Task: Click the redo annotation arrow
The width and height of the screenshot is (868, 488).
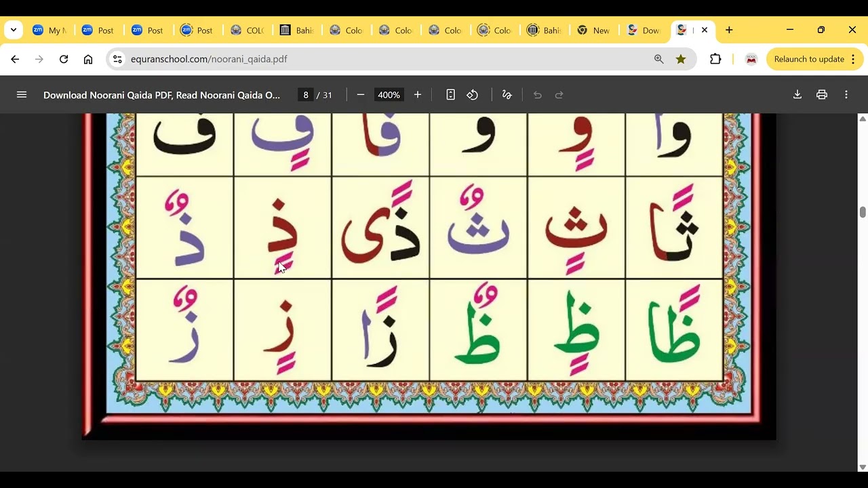Action: point(559,95)
